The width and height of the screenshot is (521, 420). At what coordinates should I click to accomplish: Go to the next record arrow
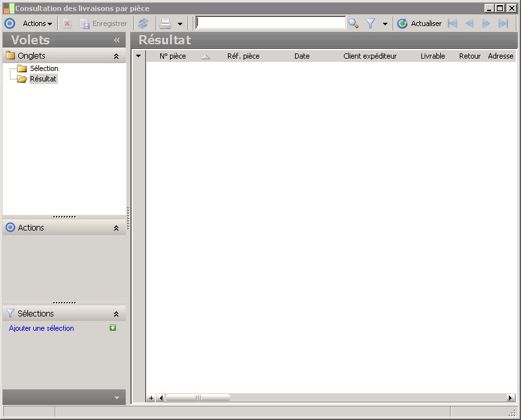click(486, 23)
